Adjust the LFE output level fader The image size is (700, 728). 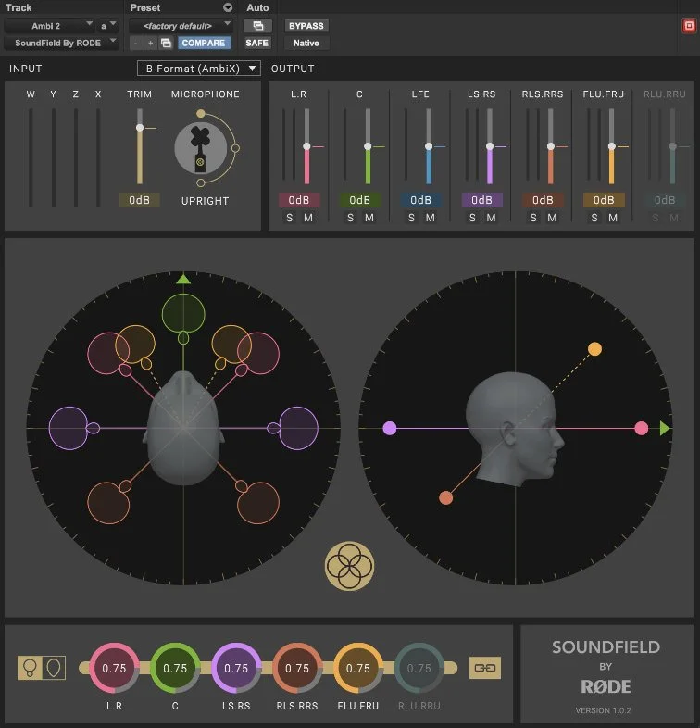tap(429, 146)
